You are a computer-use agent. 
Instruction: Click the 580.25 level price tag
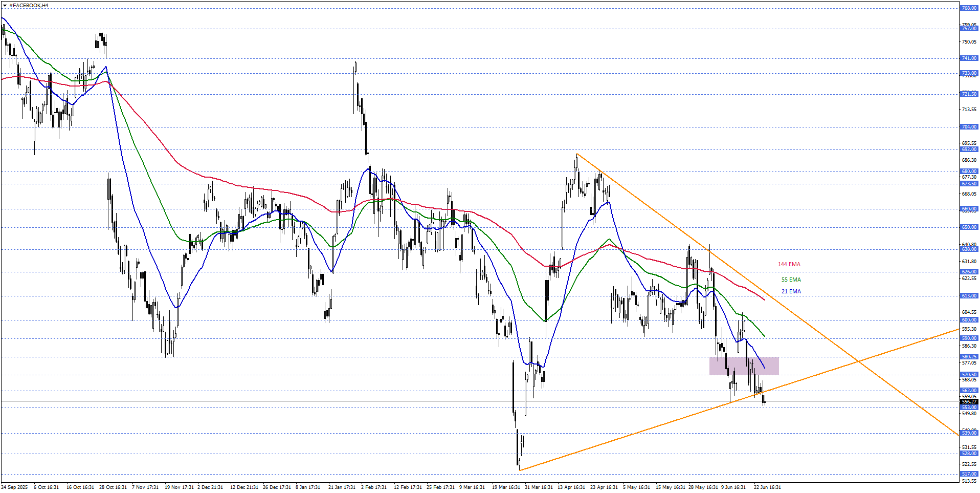969,357
